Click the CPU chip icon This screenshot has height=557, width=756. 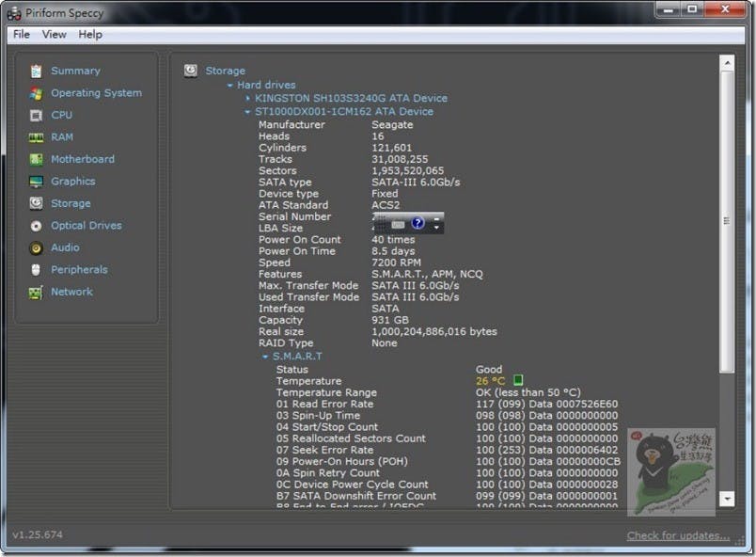36,116
